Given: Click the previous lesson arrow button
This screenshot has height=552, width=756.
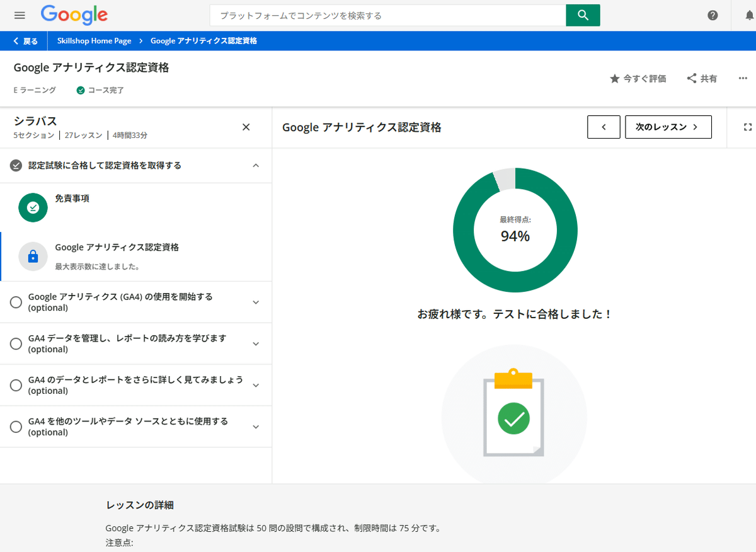Looking at the screenshot, I should click(x=604, y=127).
